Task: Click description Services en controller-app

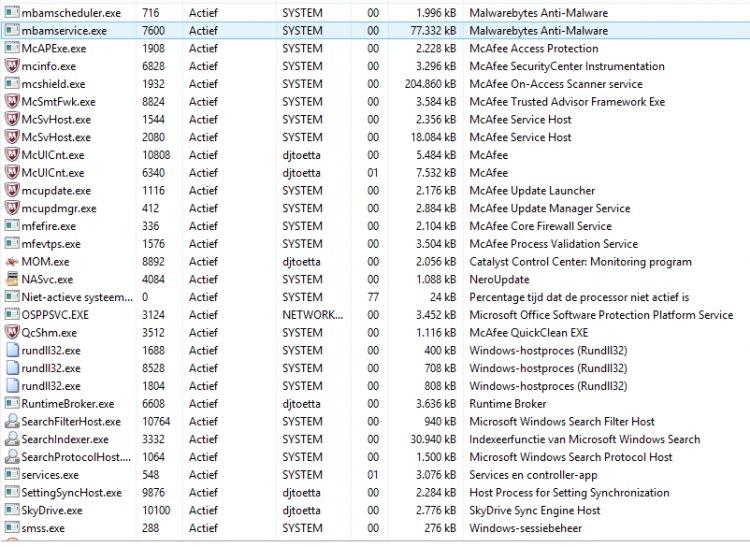Action: pos(533,475)
